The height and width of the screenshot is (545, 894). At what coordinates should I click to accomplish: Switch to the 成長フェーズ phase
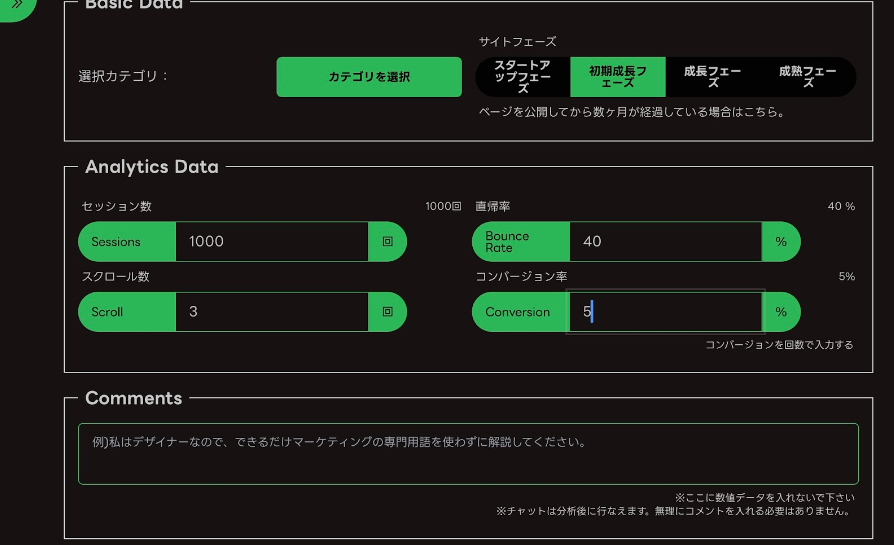713,77
